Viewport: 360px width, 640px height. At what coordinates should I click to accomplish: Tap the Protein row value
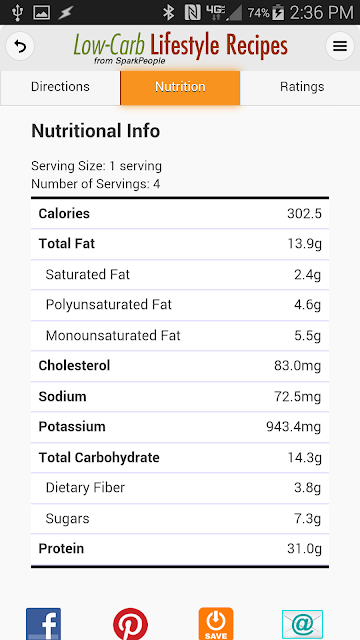pos(304,549)
